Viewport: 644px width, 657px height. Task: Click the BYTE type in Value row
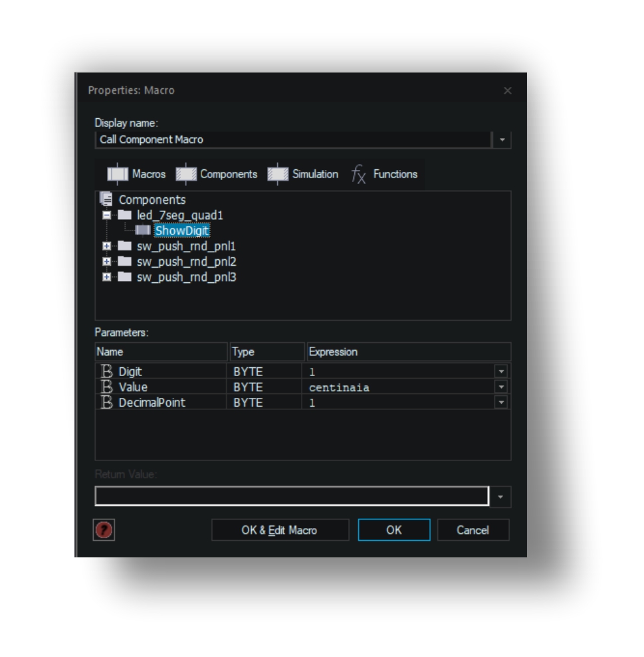tap(248, 387)
